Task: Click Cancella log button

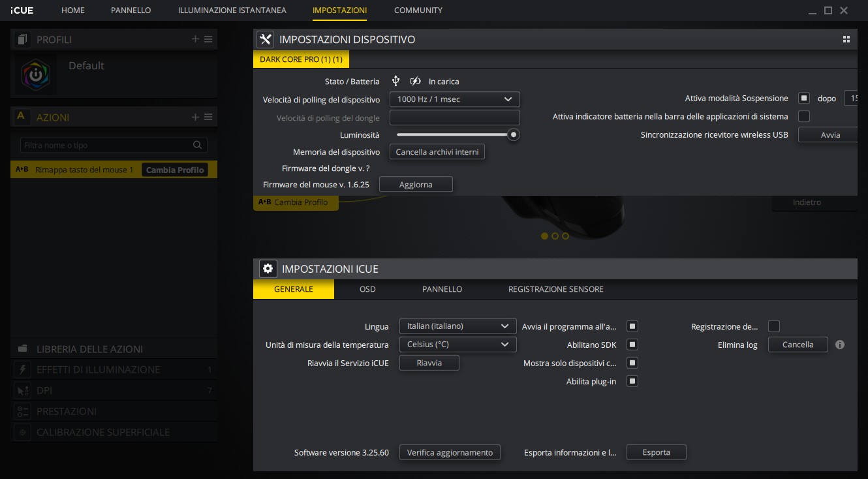Action: click(x=798, y=345)
